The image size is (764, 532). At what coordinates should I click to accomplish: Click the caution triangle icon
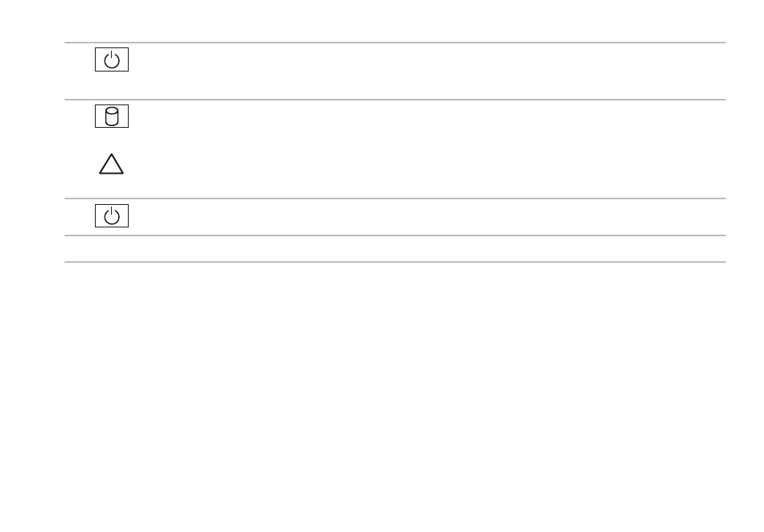pos(111,164)
